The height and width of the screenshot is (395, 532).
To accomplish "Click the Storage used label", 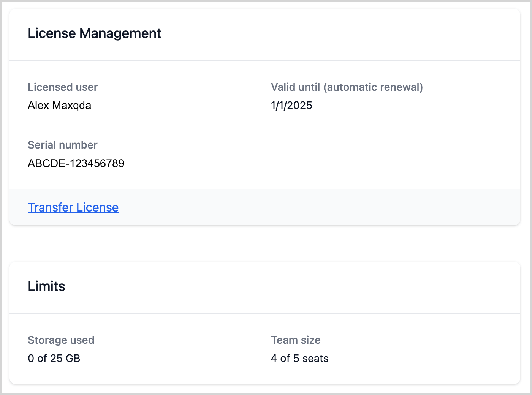I will click(x=61, y=340).
